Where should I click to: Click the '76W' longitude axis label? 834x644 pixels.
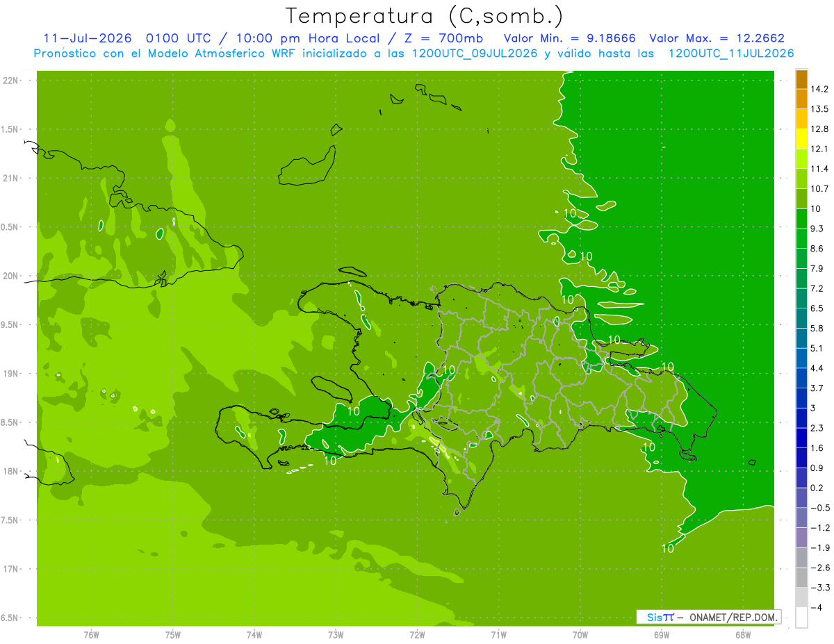coord(91,634)
